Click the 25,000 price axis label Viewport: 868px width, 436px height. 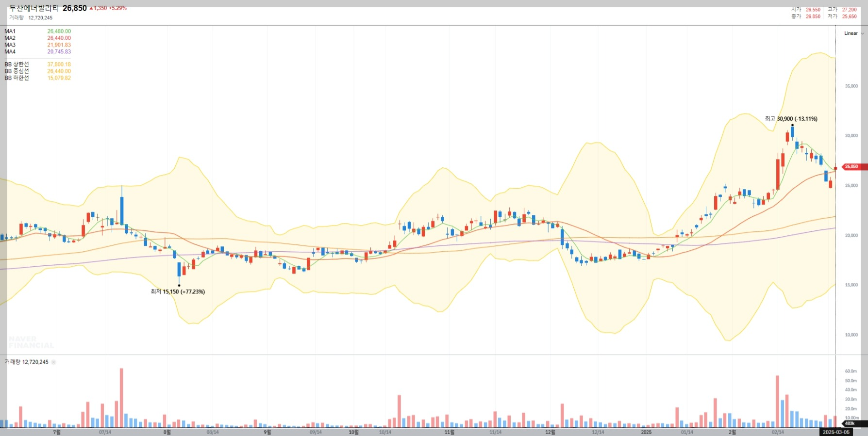click(851, 186)
